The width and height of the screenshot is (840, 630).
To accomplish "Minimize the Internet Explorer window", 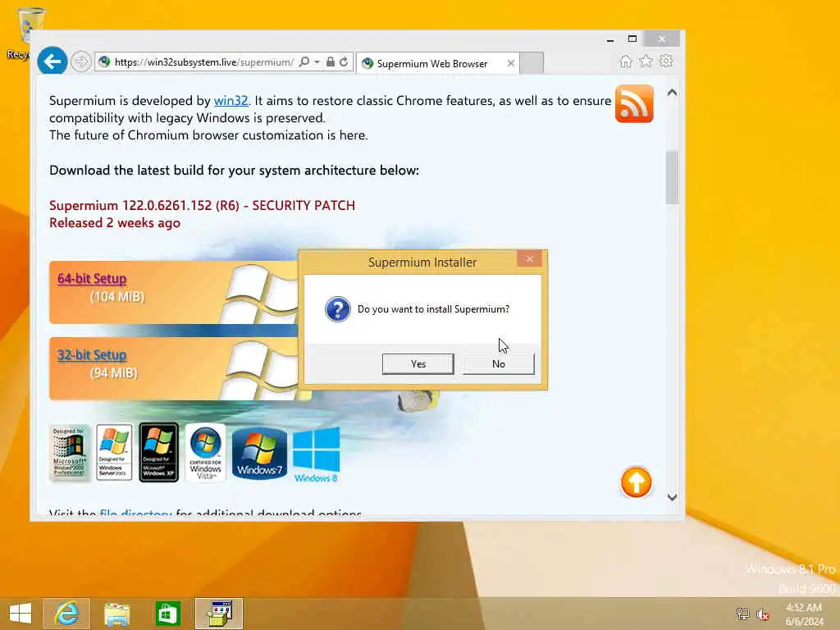I will (609, 39).
